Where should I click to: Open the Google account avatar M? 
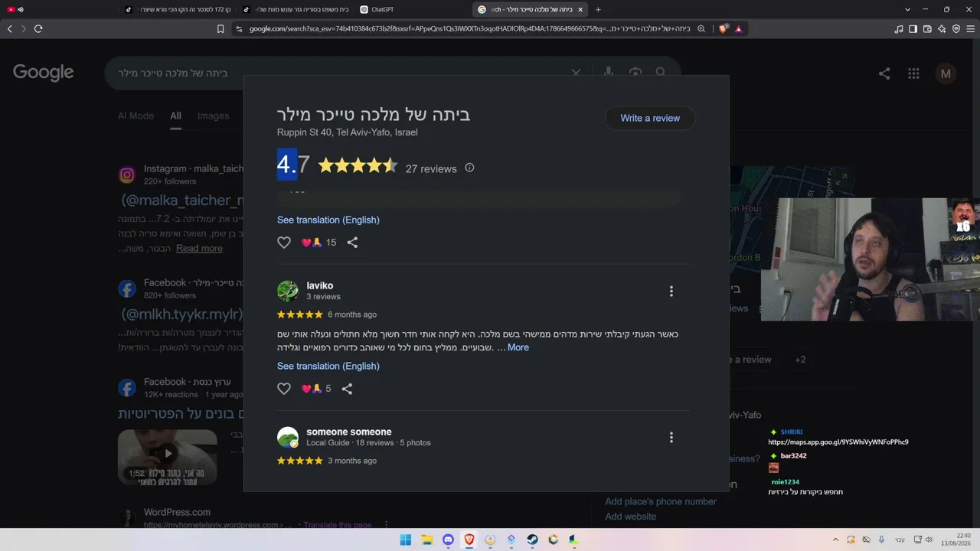(x=946, y=73)
